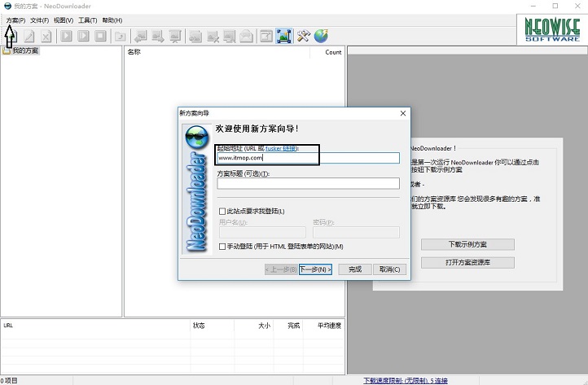Click the external viewer window icon

point(266,36)
